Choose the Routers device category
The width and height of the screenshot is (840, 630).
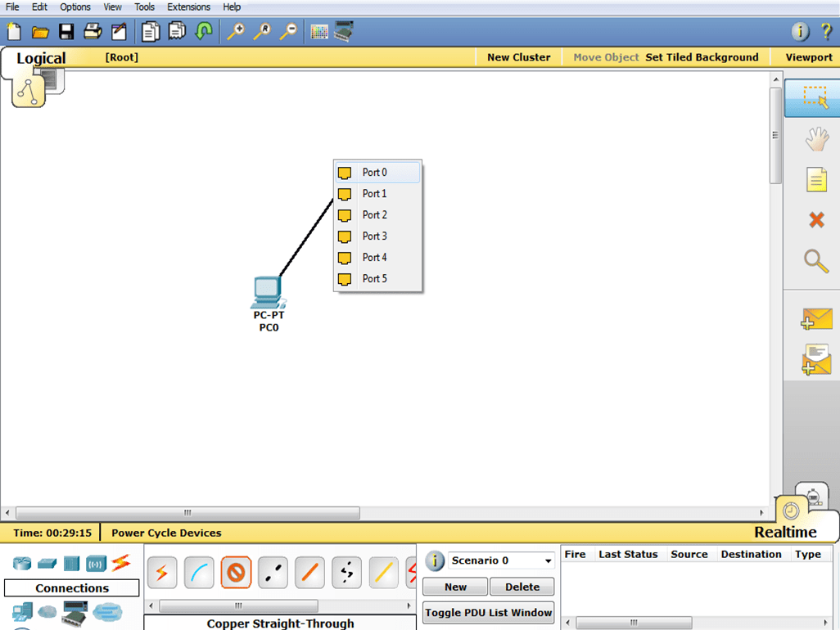(x=21, y=563)
